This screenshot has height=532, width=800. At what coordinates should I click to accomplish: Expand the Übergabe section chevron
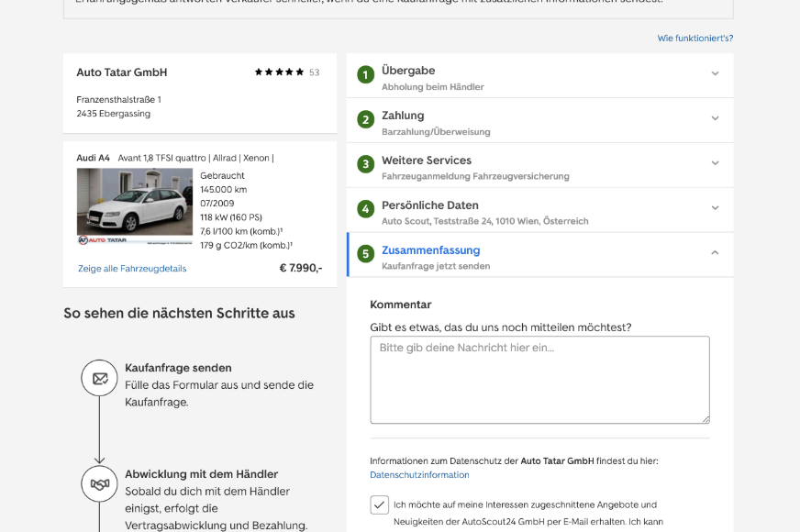click(715, 73)
